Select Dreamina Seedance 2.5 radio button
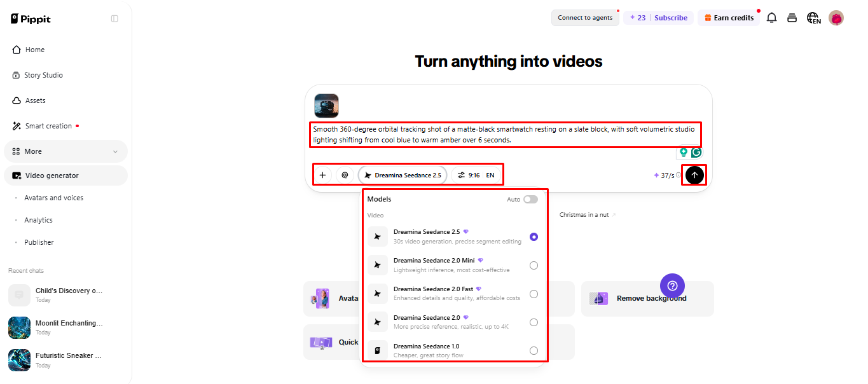This screenshot has width=868, height=384. tap(534, 237)
